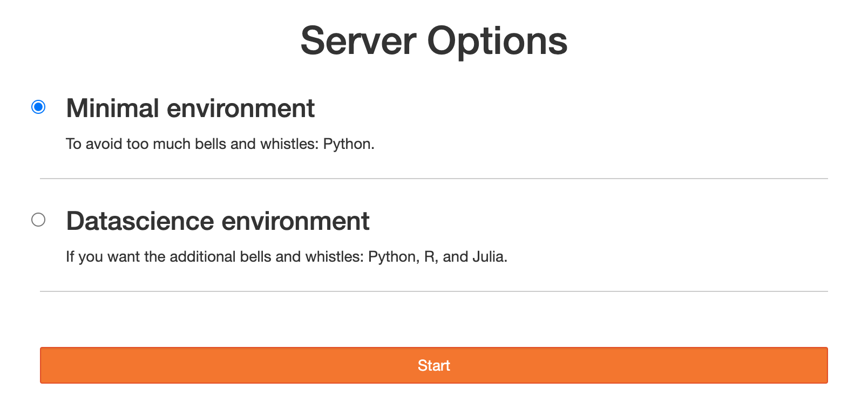Choose the Datascience environment radio button
Image resolution: width=868 pixels, height=409 pixels.
[x=38, y=220]
